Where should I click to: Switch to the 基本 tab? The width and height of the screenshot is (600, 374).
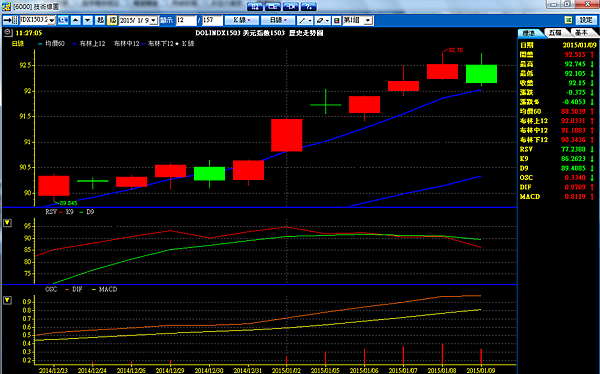pyautogui.click(x=582, y=33)
